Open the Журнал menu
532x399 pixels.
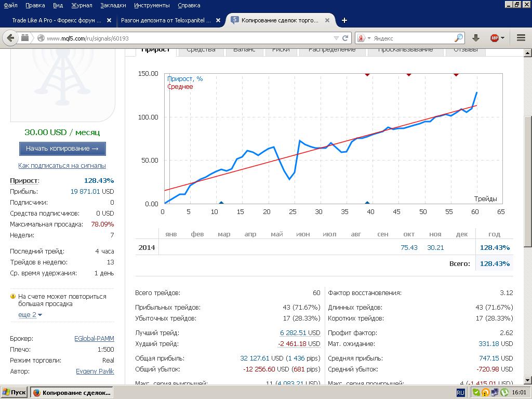pyautogui.click(x=82, y=5)
